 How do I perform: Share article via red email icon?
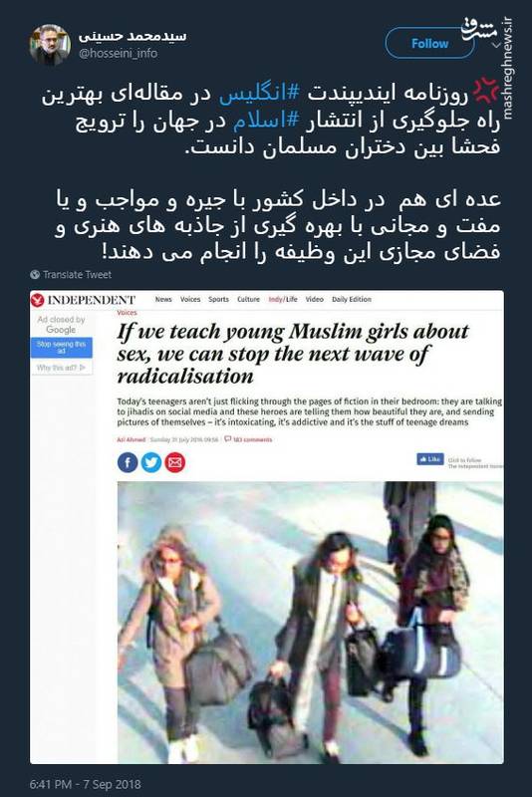click(174, 462)
